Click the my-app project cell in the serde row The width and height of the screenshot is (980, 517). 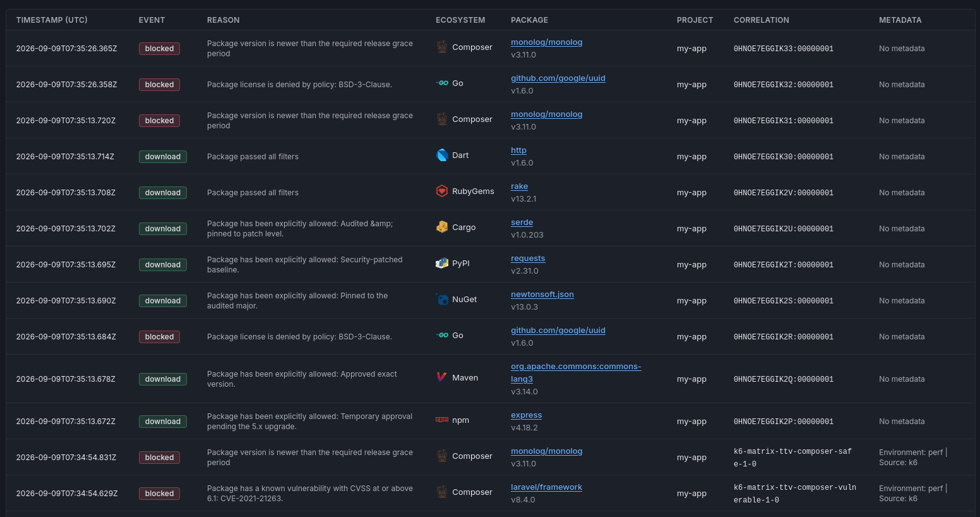tap(691, 229)
